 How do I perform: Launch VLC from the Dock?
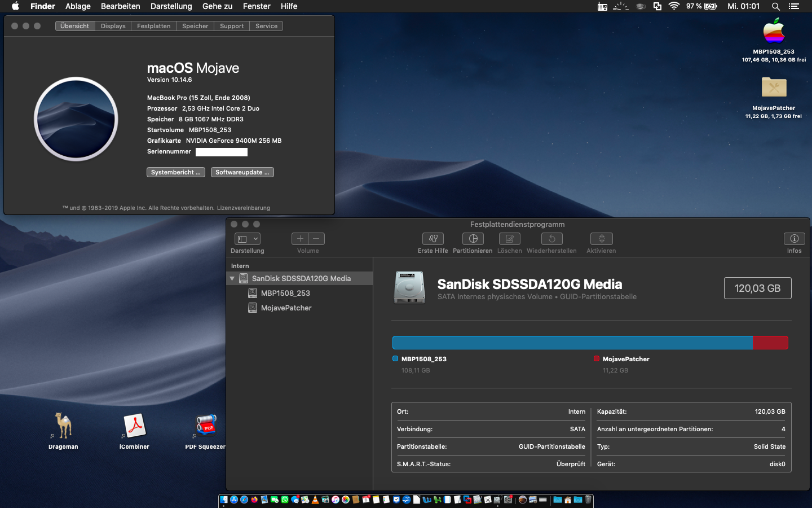pyautogui.click(x=315, y=500)
